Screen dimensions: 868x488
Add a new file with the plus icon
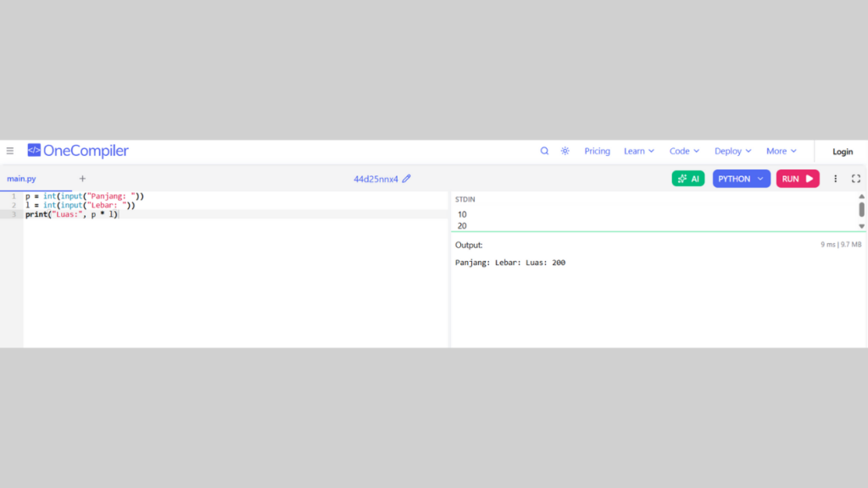(x=82, y=179)
